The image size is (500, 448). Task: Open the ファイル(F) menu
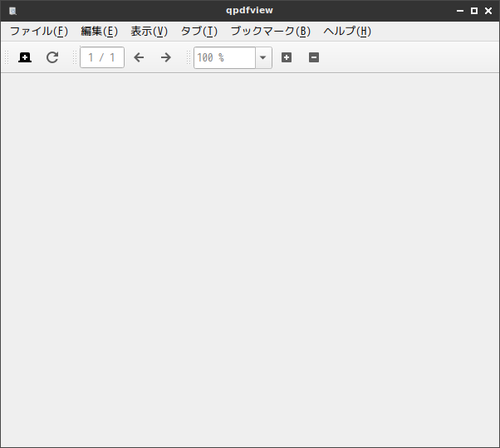[39, 32]
